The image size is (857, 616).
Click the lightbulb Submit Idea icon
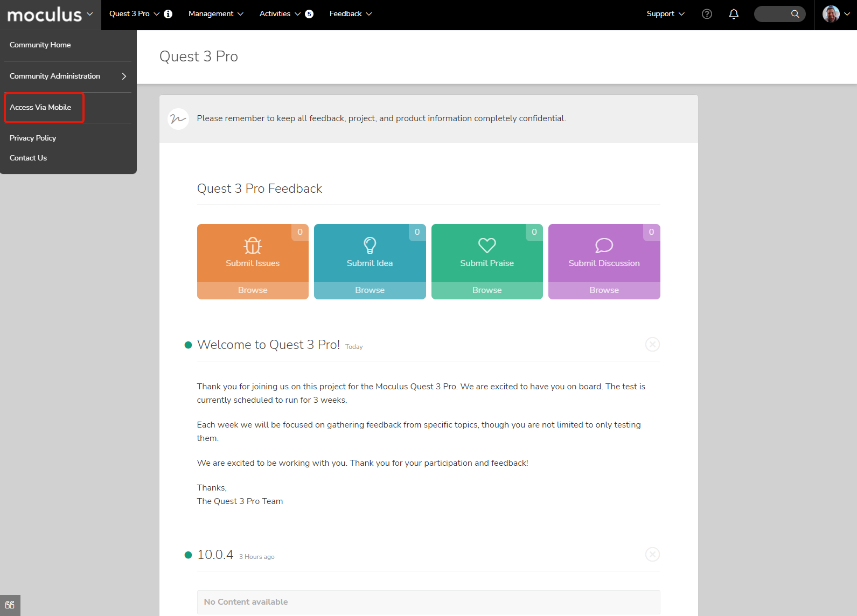pyautogui.click(x=370, y=246)
